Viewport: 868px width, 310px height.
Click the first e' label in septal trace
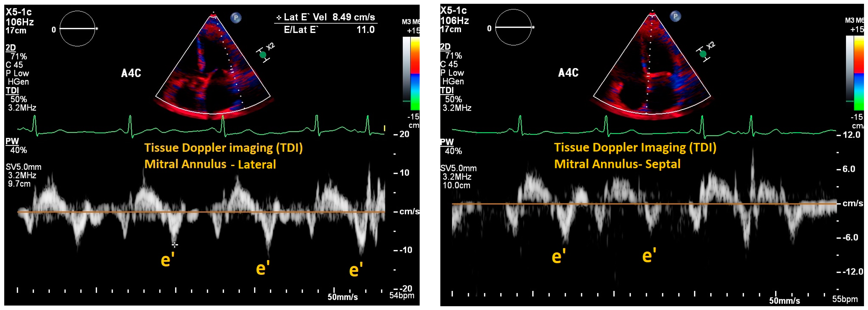558,257
